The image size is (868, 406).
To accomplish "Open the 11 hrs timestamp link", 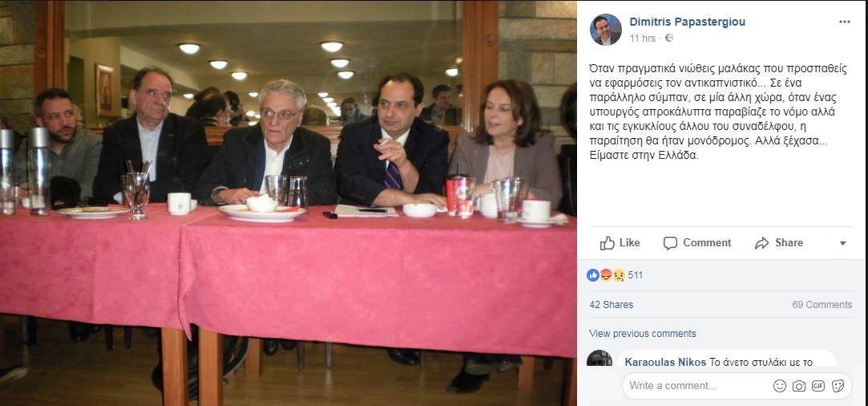I will click(642, 39).
